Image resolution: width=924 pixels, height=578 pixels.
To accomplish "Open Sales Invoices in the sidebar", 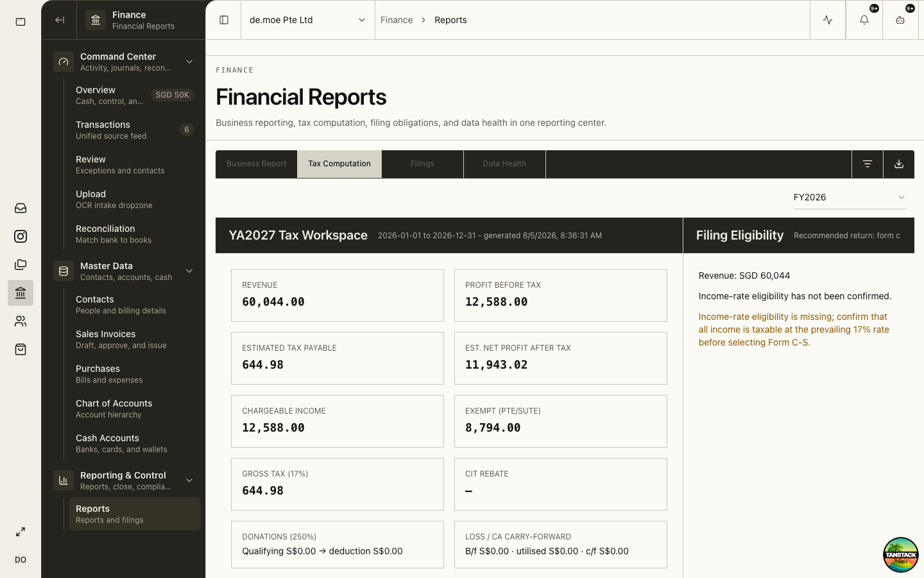I will 135,339.
